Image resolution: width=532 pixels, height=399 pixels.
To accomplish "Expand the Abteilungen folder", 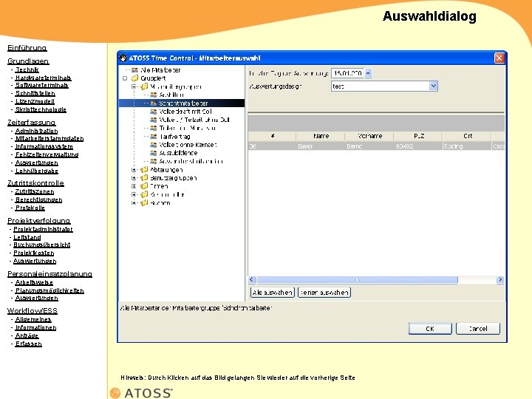I will tap(134, 170).
